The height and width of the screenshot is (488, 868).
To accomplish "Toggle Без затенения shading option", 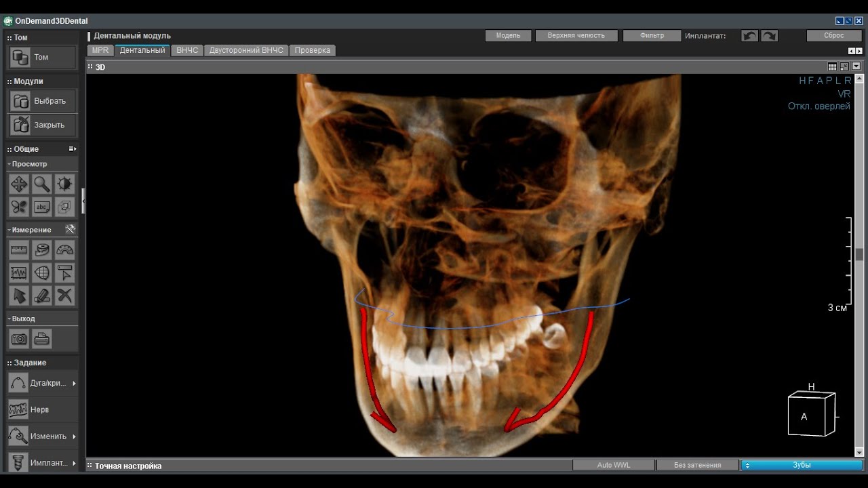I will 697,465.
